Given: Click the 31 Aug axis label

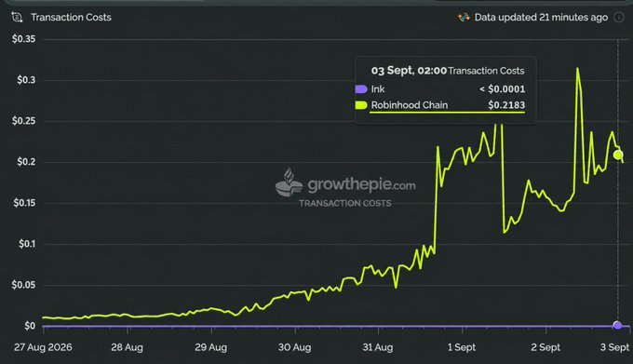Looking at the screenshot, I should (378, 347).
